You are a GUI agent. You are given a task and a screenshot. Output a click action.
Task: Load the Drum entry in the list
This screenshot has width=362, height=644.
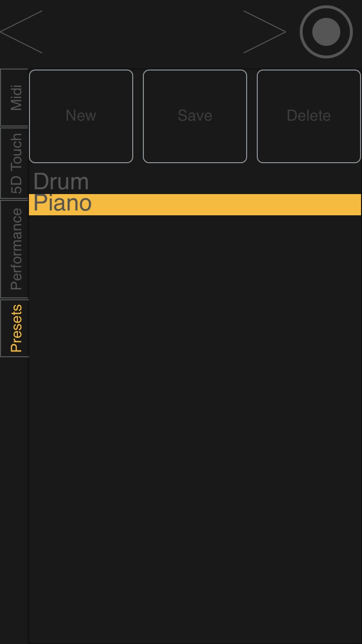pos(61,182)
